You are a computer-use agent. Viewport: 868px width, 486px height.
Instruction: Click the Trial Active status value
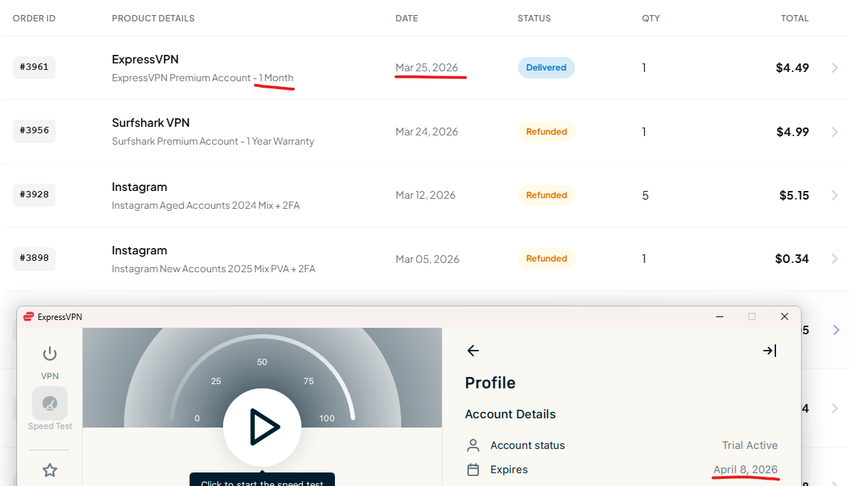point(750,445)
